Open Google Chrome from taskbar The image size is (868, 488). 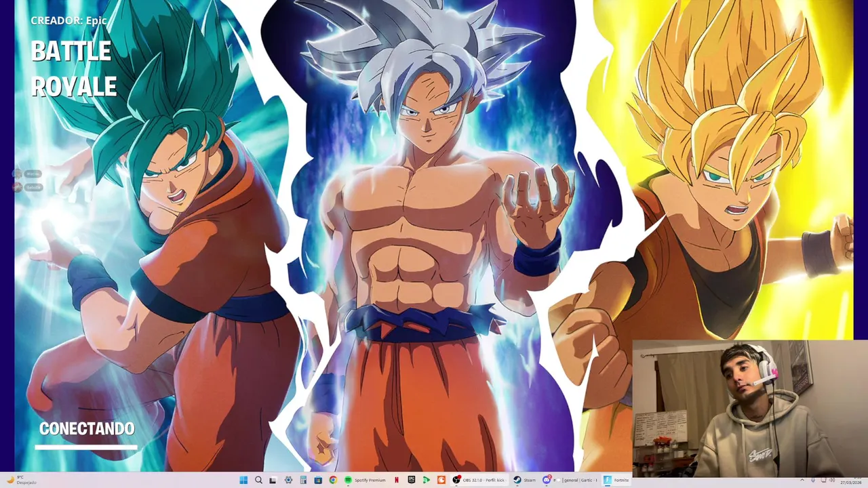point(333,480)
